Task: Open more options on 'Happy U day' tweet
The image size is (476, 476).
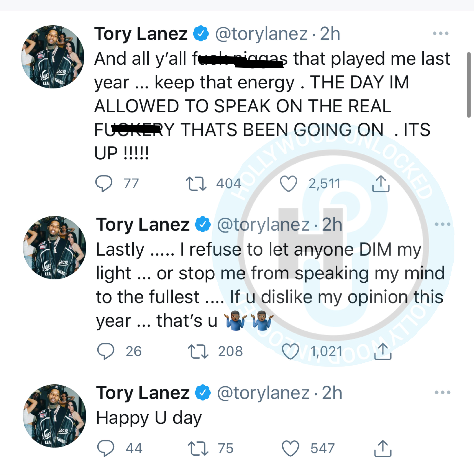Action: (443, 392)
